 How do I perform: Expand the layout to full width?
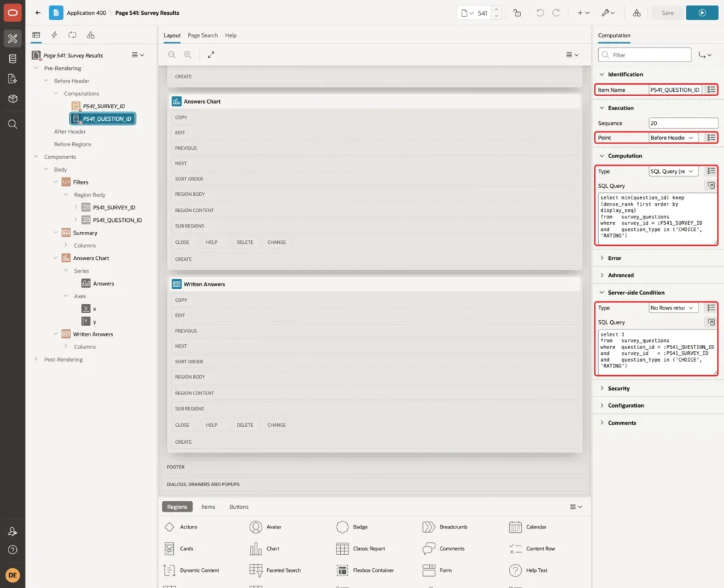pyautogui.click(x=211, y=54)
